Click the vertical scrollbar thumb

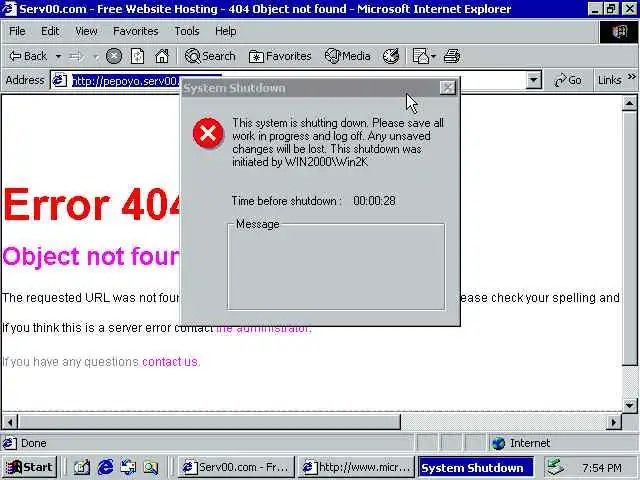[x=630, y=238]
